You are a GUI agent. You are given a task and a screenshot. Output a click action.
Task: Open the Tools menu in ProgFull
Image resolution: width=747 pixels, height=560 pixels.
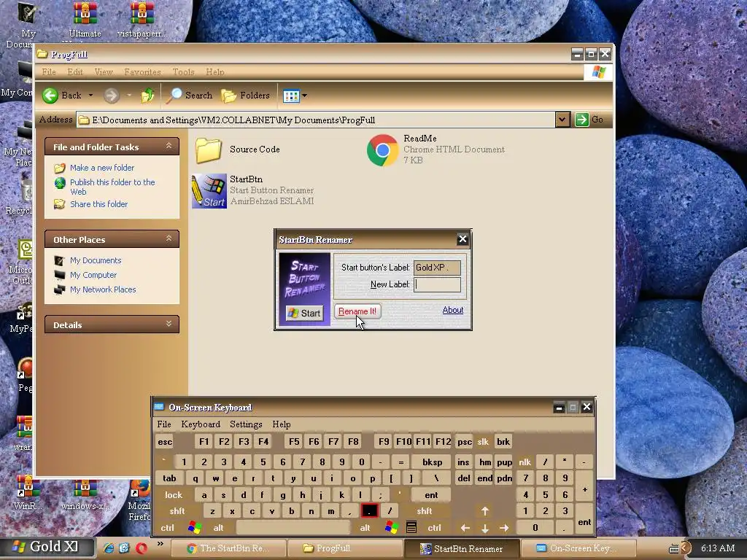click(x=183, y=72)
